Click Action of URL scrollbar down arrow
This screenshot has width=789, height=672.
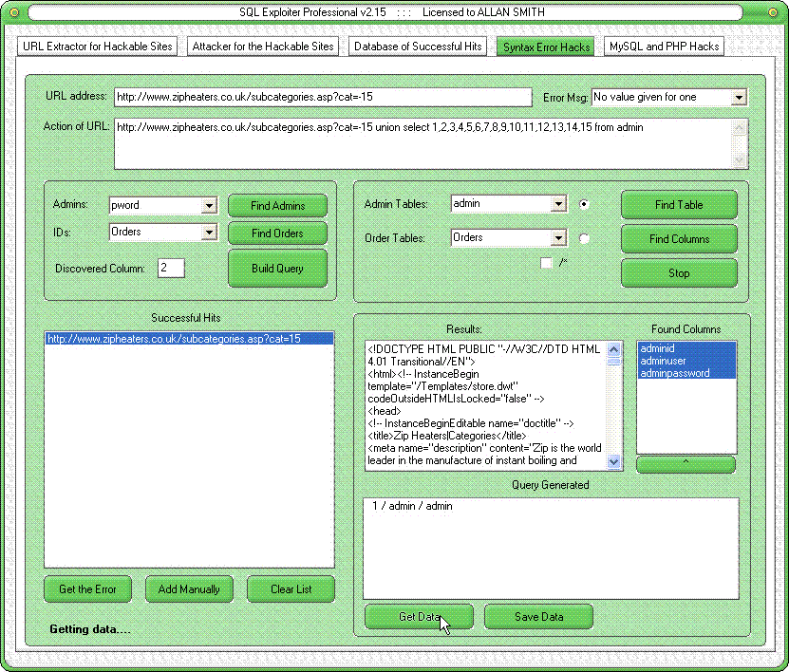(x=740, y=160)
